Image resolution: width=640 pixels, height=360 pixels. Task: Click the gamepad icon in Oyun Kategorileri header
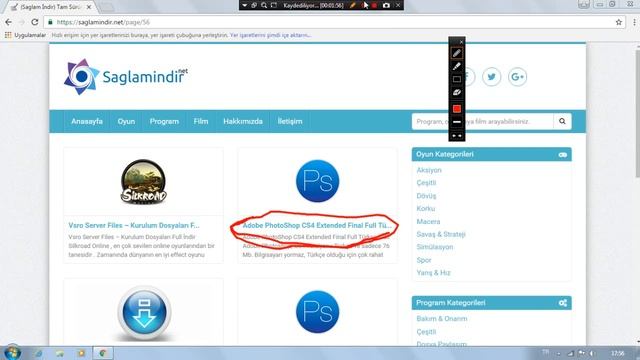point(563,155)
